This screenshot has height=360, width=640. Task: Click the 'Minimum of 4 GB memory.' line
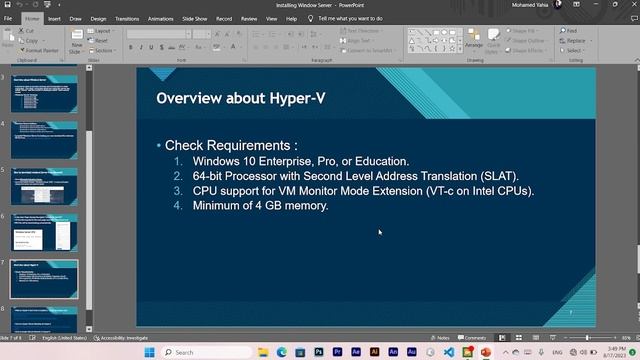[x=260, y=205]
